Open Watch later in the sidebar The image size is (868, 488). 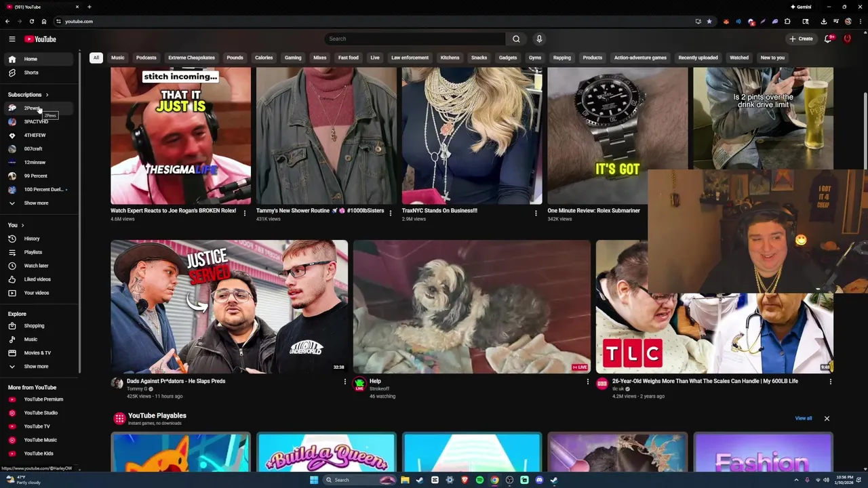tap(39, 266)
